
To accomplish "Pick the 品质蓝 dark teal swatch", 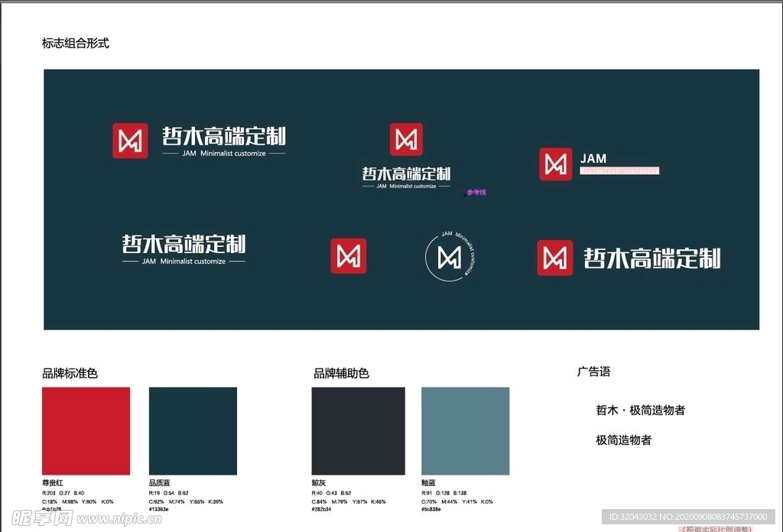I will click(193, 431).
